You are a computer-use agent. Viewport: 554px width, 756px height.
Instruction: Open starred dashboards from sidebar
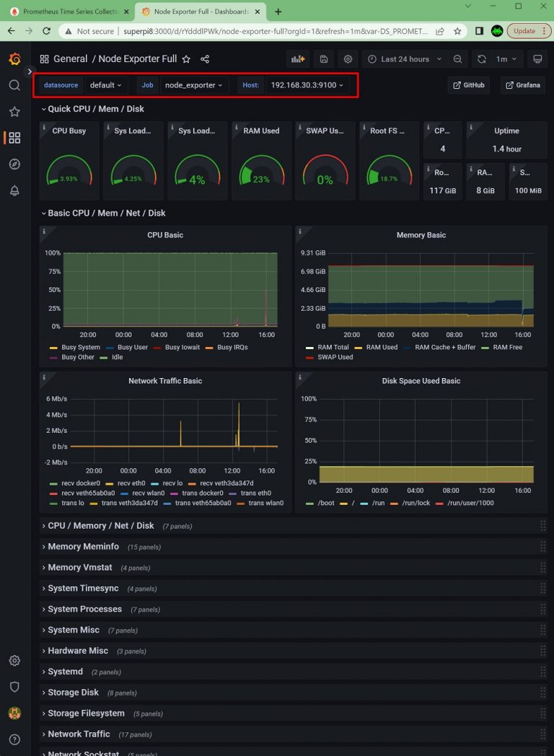click(14, 112)
